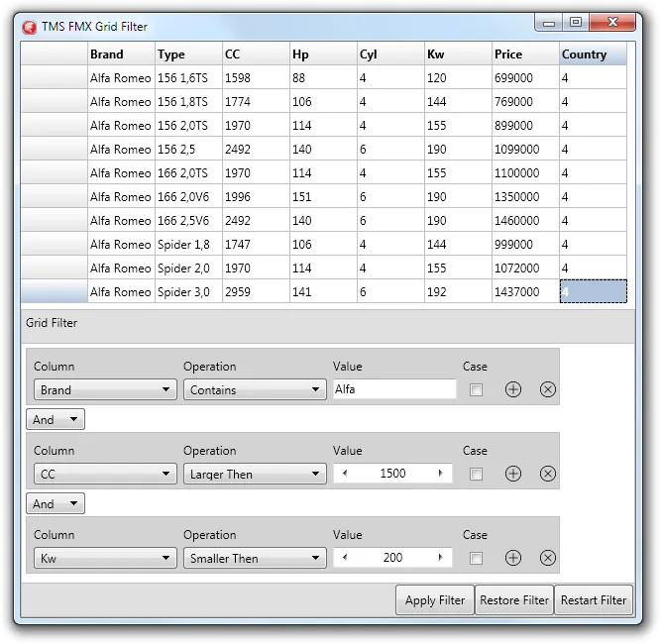The width and height of the screenshot is (661, 644).
Task: Add filter row after the Kw filter
Action: 512,558
